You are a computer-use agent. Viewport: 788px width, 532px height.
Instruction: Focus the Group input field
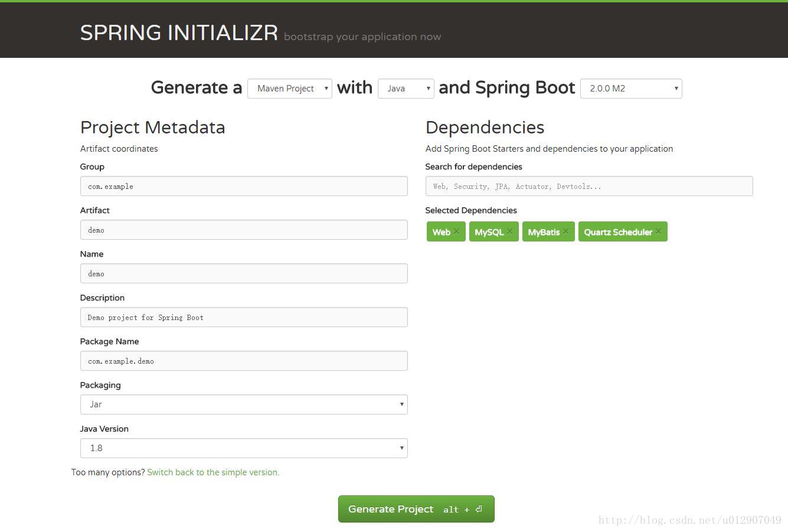coord(244,186)
